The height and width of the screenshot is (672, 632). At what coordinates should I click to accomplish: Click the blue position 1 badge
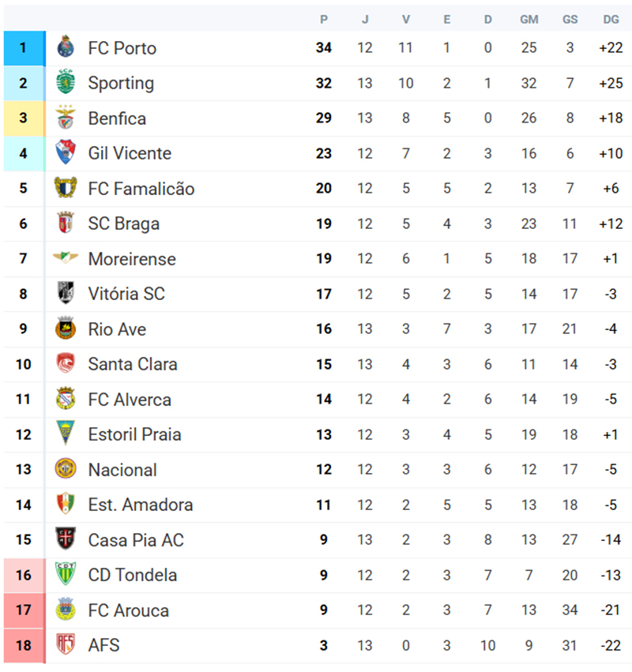pos(24,48)
